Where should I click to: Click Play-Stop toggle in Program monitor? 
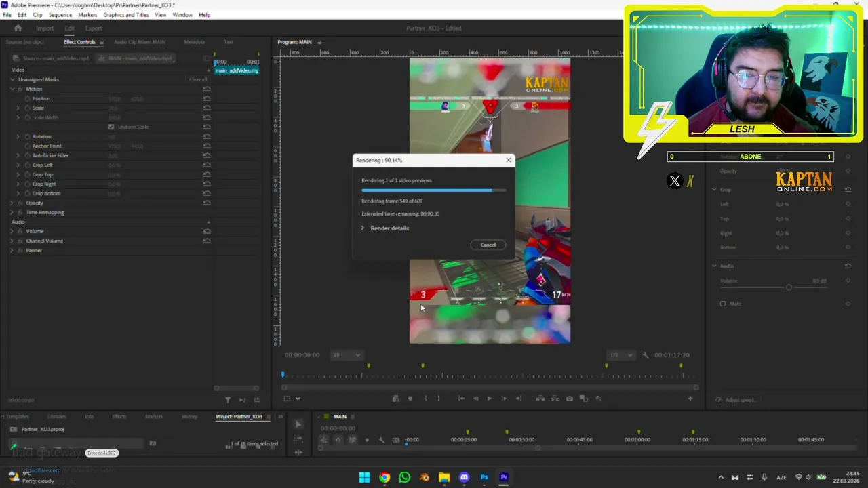[489, 399]
